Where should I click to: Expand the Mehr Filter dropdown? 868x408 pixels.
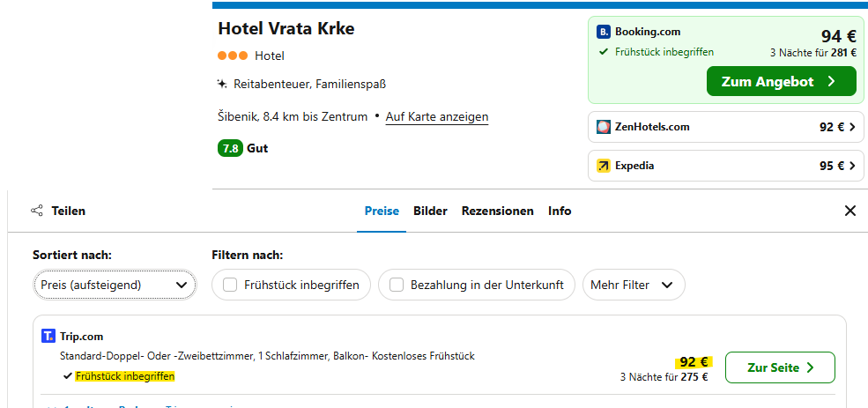(633, 286)
